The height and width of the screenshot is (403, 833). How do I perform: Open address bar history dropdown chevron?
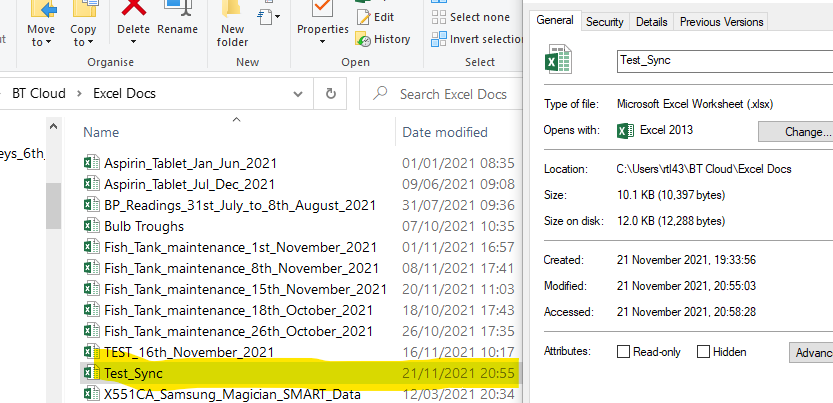pyautogui.click(x=295, y=94)
